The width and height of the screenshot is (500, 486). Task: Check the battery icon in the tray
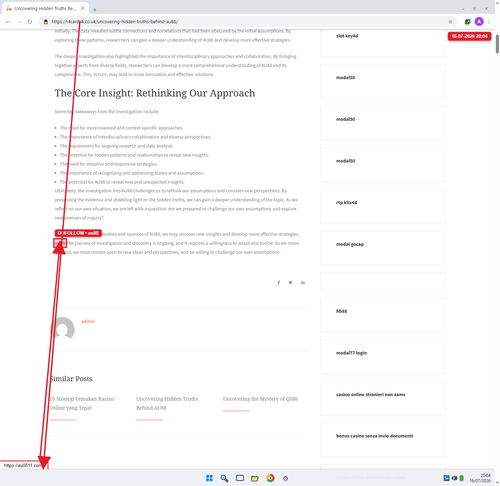pos(461,478)
